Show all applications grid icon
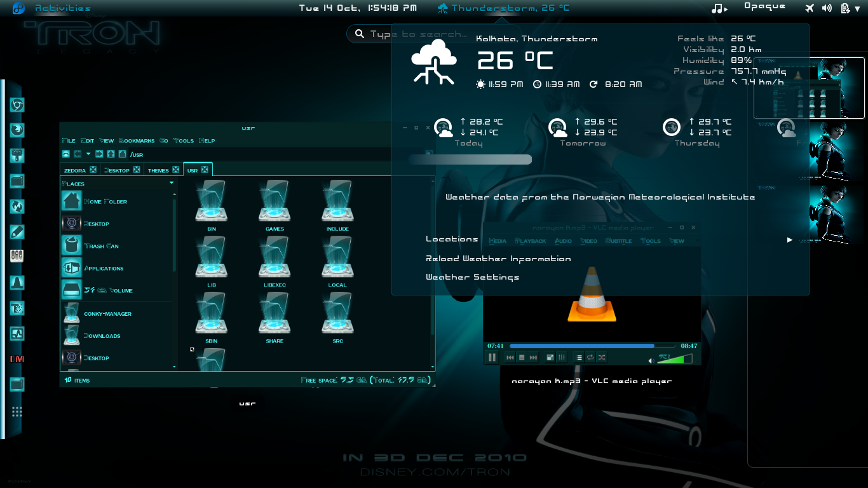868x488 pixels. coord(17,412)
